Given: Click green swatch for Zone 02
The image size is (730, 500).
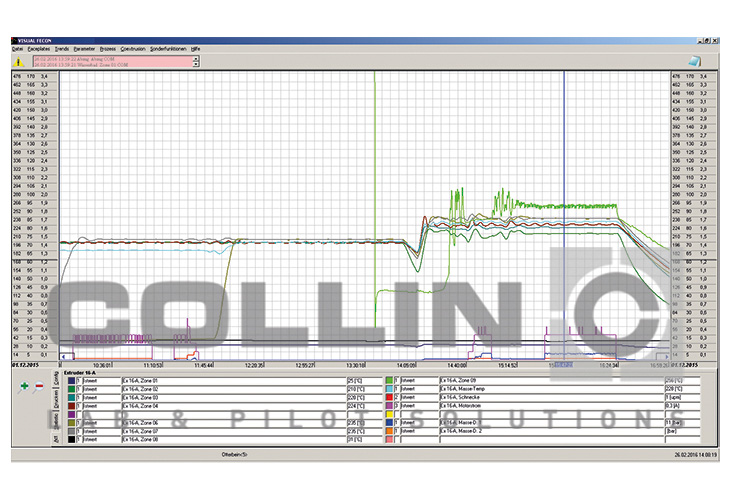Looking at the screenshot, I should (71, 389).
